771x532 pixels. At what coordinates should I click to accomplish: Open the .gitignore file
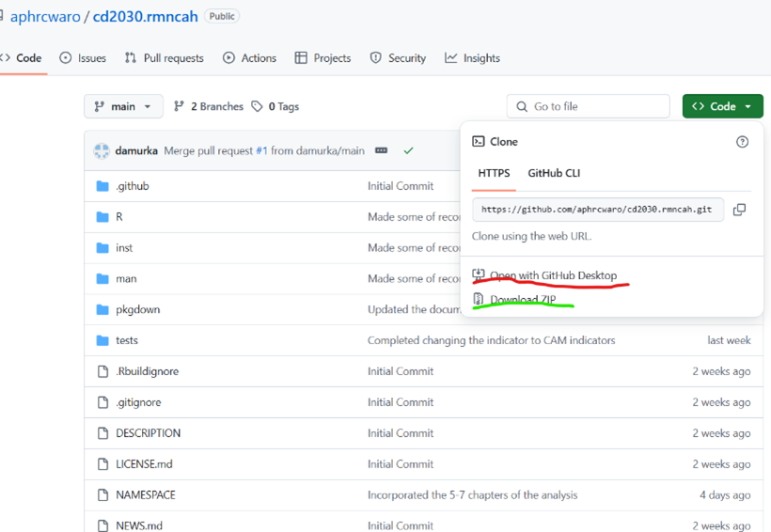point(138,402)
